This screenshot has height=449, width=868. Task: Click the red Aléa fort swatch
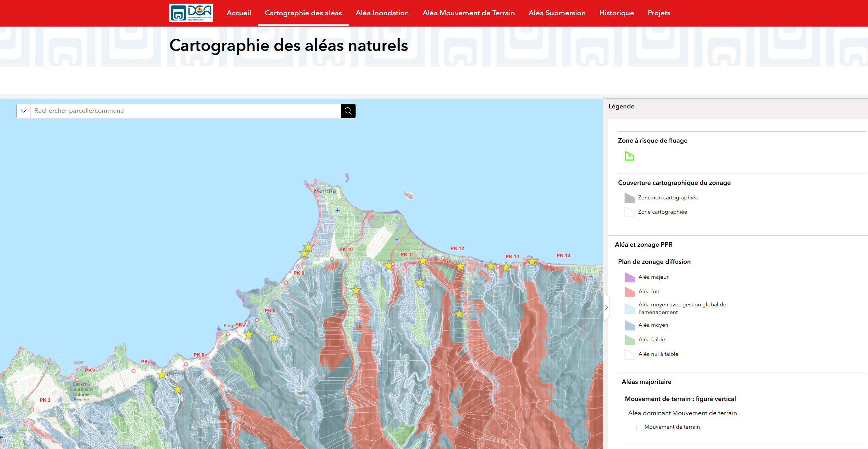pyautogui.click(x=630, y=292)
